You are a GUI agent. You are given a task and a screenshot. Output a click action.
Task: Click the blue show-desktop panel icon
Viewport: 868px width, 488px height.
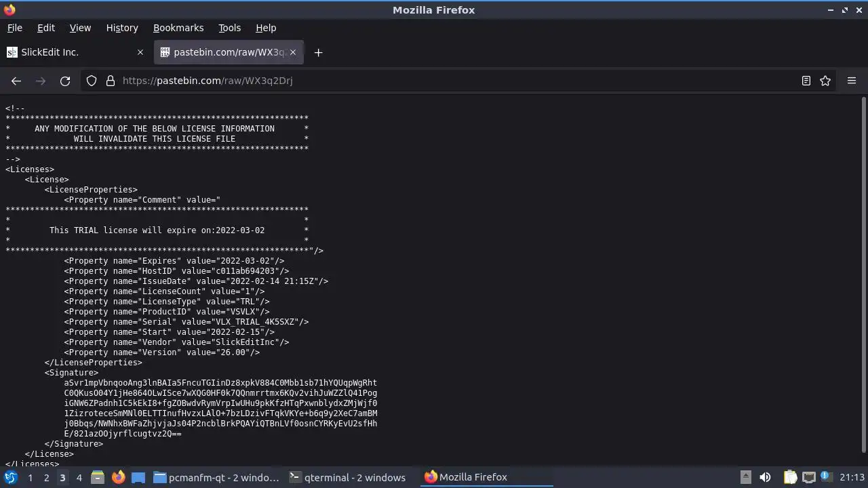click(x=138, y=477)
